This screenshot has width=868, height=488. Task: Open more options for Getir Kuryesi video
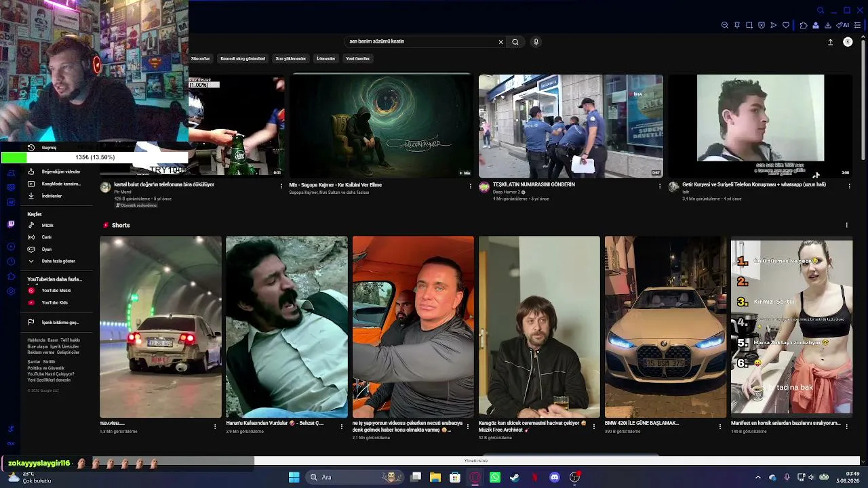click(849, 186)
